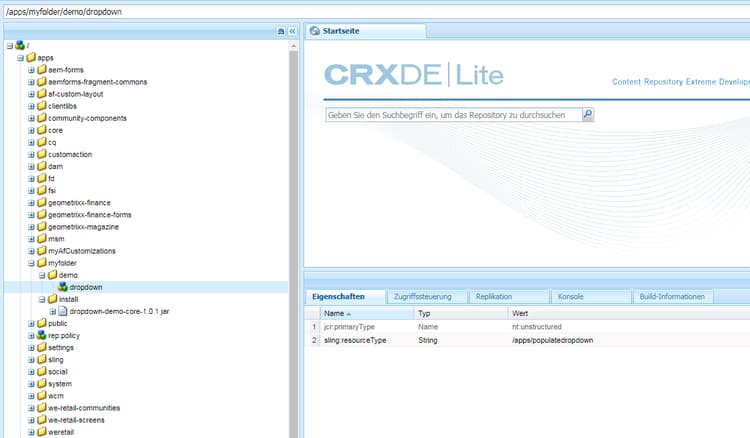Image resolution: width=750 pixels, height=438 pixels.
Task: Expand the geometrixx-finance folder node
Action: pyautogui.click(x=31, y=203)
